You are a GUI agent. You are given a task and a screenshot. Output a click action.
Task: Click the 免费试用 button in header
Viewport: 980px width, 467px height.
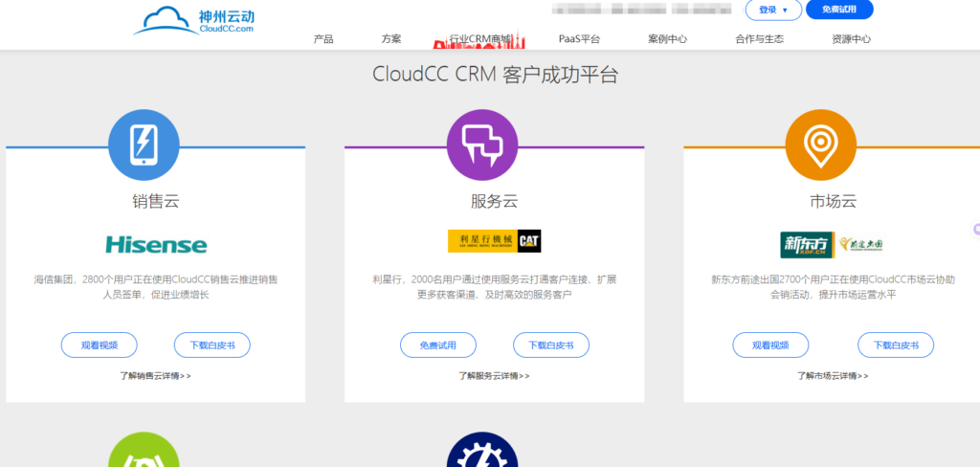coord(839,10)
